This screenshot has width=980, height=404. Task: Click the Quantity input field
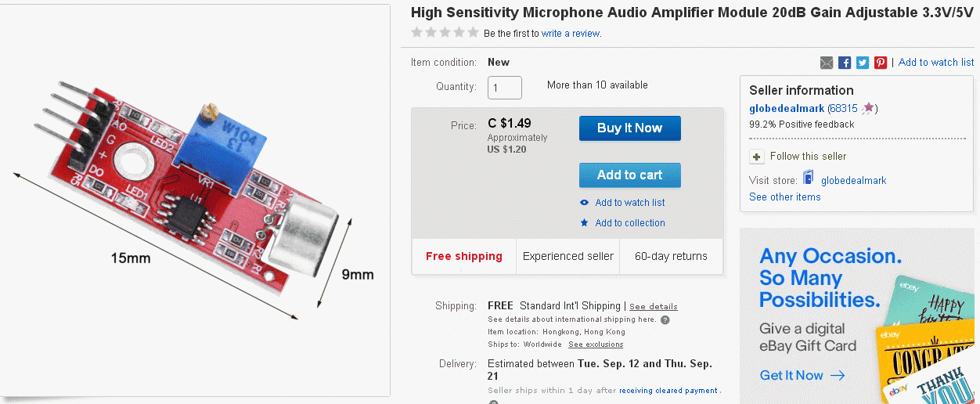coord(505,87)
